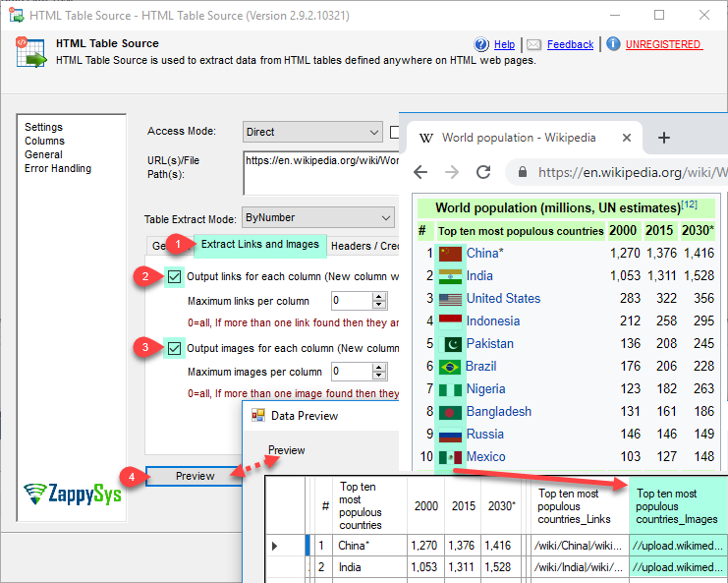Screen dimensions: 728x583
Task: Click the countries_Images column header
Action: pos(678,506)
